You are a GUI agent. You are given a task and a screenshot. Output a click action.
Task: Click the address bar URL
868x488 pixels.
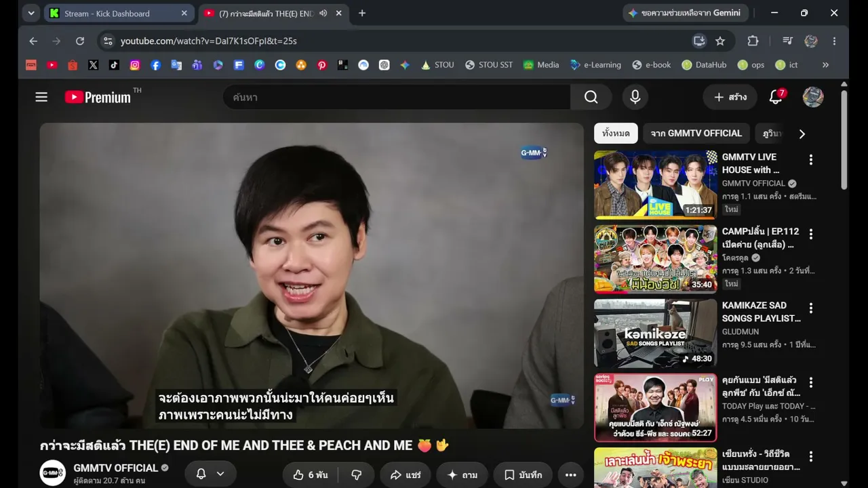pos(209,41)
